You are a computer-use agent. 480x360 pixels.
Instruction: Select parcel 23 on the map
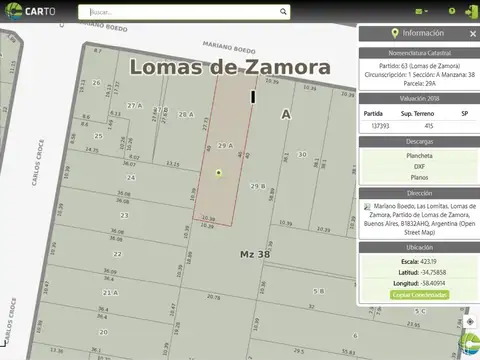click(124, 215)
